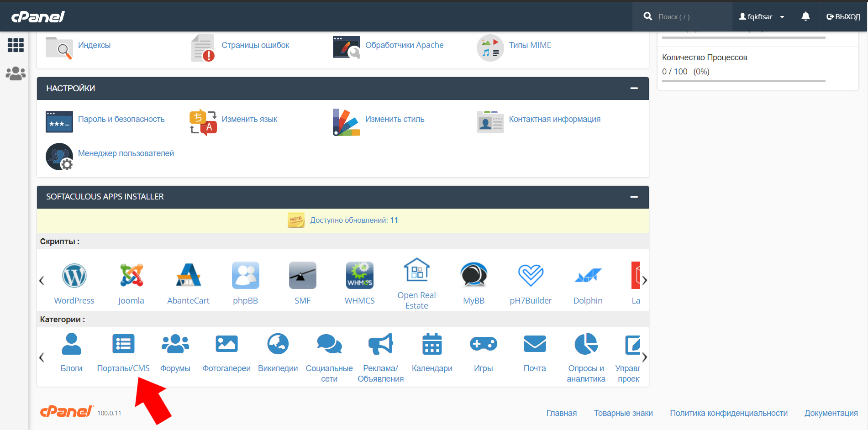This screenshot has height=430, width=868.
Task: Open the MyBB script icon
Action: click(473, 275)
